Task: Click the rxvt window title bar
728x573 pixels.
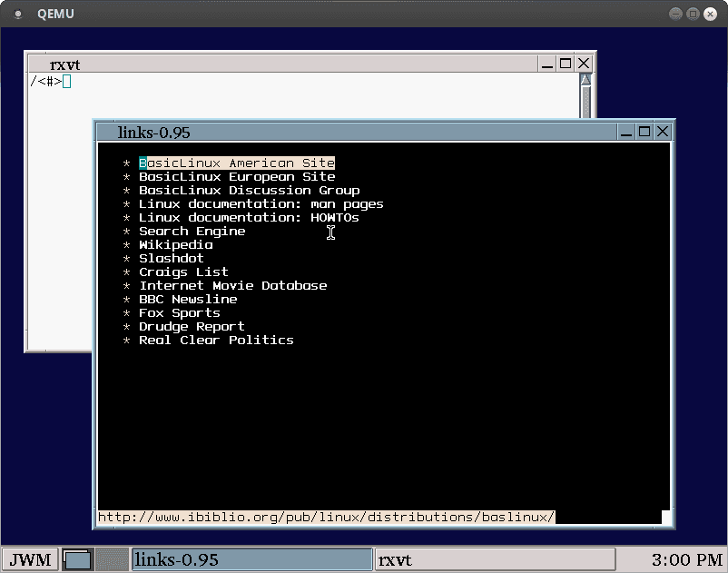Action: (283, 64)
